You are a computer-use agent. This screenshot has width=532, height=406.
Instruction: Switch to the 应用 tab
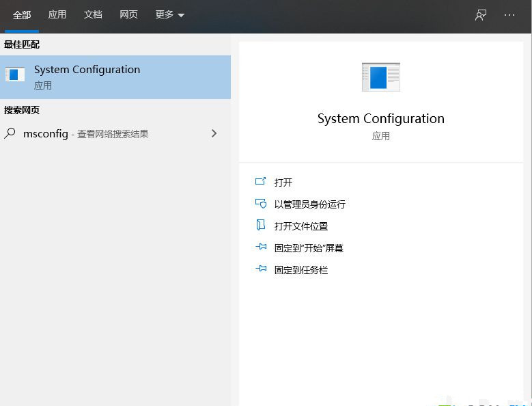57,14
